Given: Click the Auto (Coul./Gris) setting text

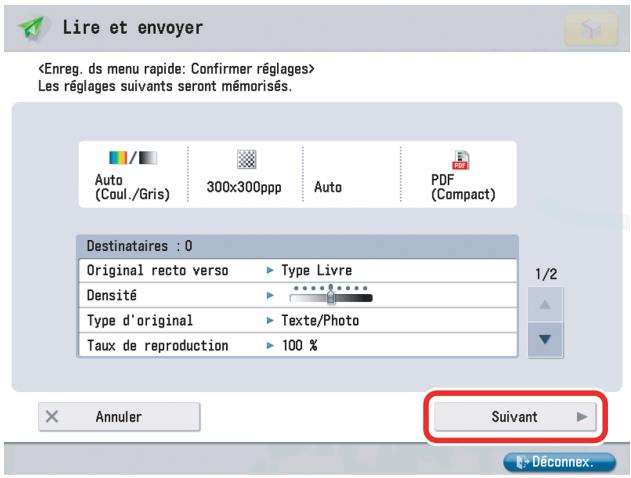Looking at the screenshot, I should [132, 187].
